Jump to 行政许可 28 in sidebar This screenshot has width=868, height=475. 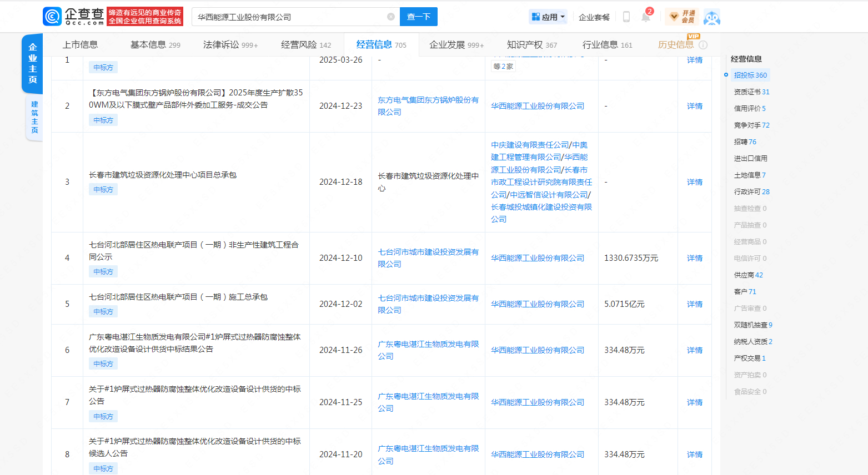tap(751, 192)
